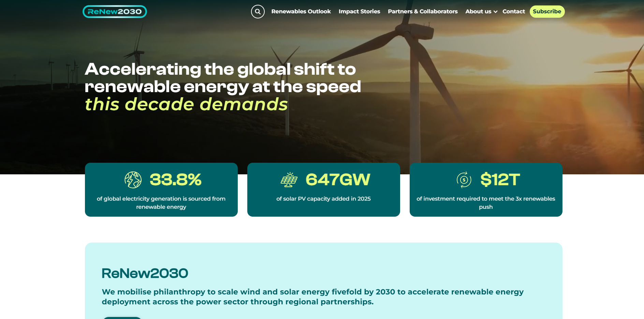Go to Impact Stories page
Viewport: 644px width, 319px height.
(360, 12)
